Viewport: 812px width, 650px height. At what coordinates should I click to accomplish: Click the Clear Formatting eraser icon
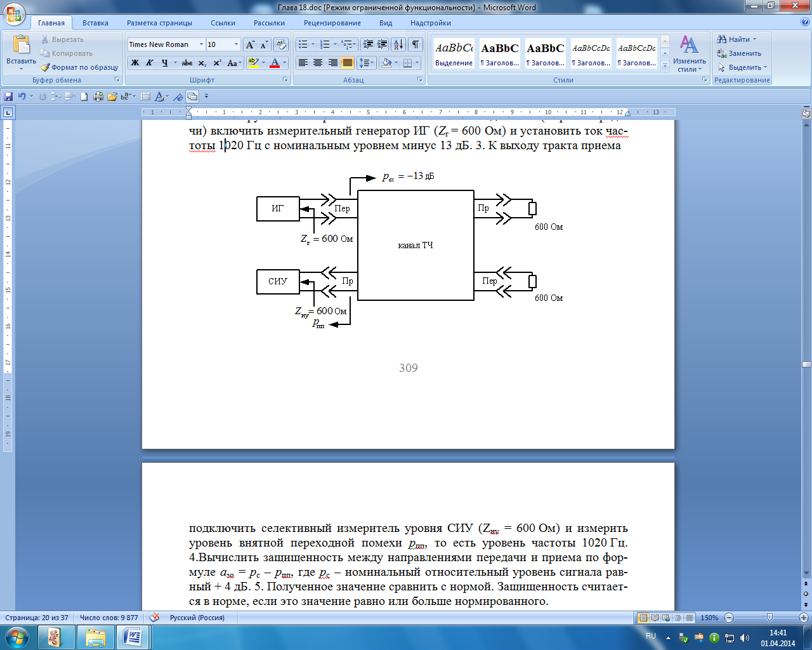click(282, 44)
